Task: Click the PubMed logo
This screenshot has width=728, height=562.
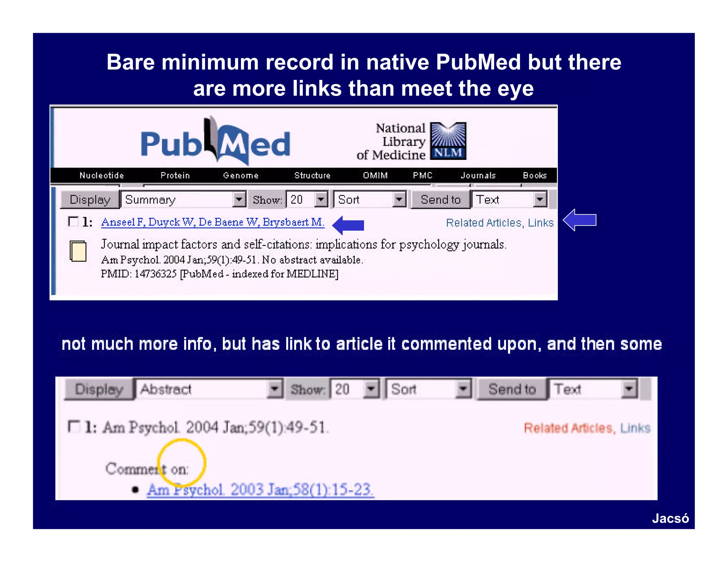Action: 215,141
